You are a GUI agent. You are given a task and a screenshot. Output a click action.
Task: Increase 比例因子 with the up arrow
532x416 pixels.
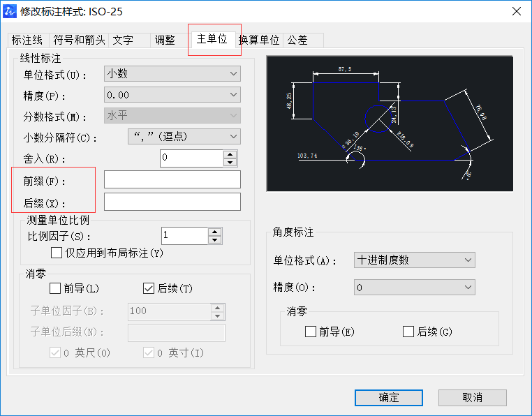coord(215,232)
